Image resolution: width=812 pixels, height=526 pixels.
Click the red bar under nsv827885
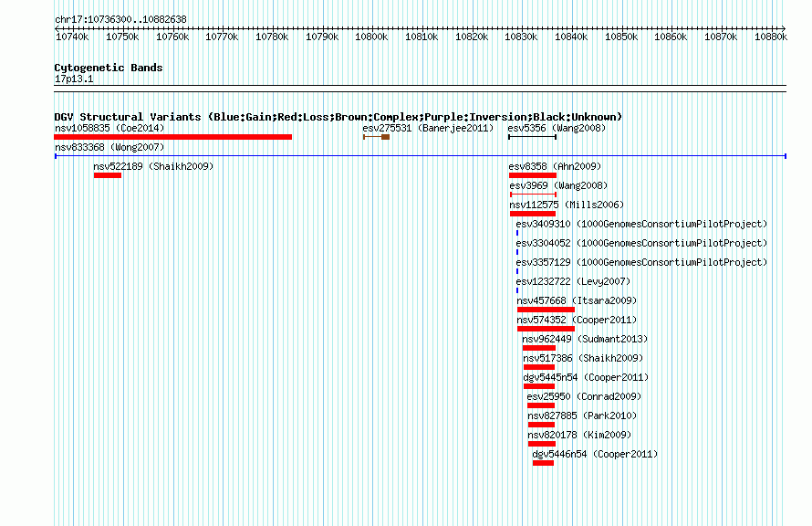pyautogui.click(x=542, y=425)
